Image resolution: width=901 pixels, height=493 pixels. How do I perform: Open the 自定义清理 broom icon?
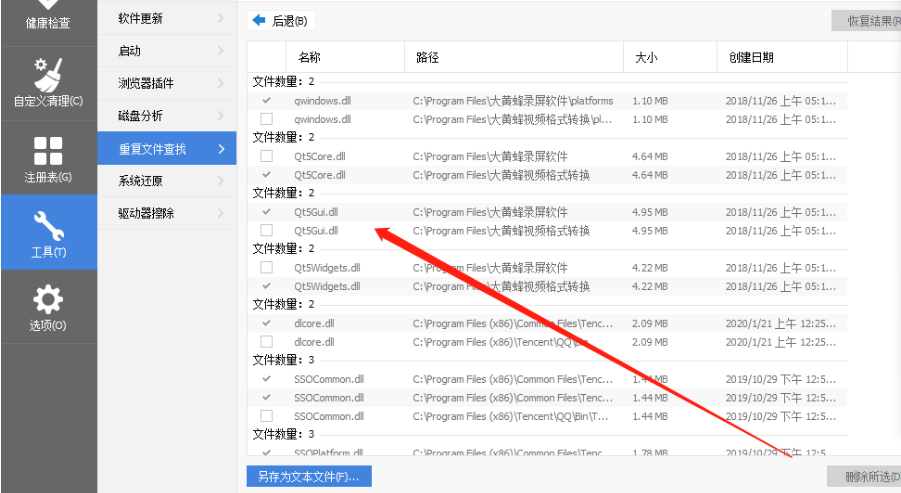(48, 75)
